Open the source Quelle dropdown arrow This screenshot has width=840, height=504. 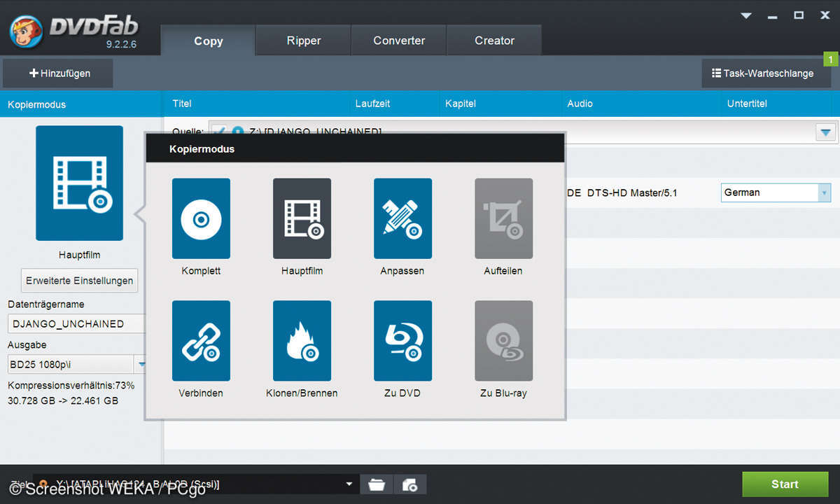pos(827,132)
